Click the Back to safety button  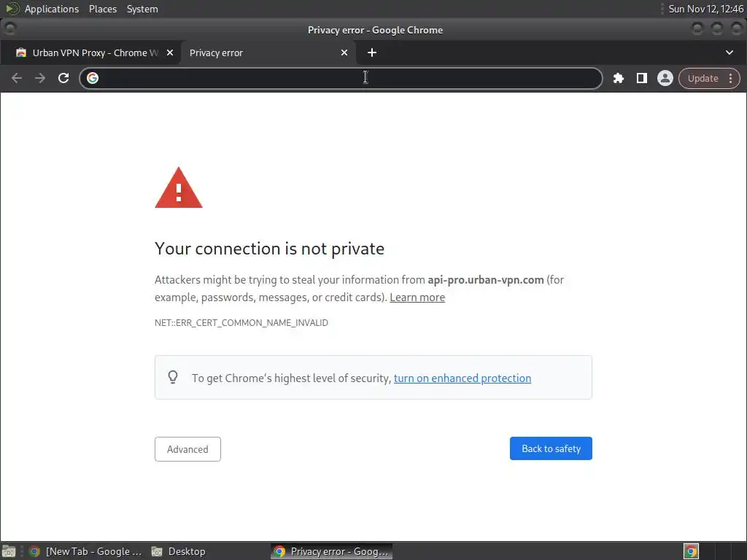tap(551, 448)
